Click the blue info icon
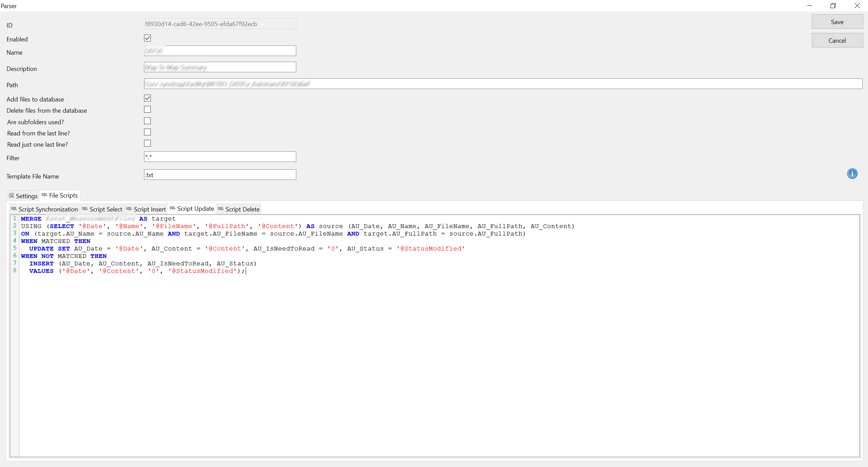The image size is (868, 467). coord(852,173)
